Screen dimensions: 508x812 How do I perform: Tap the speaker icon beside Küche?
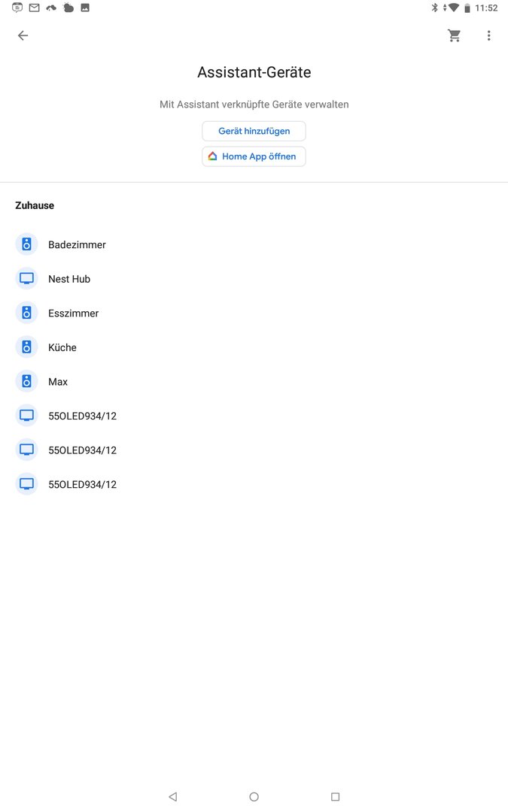point(26,347)
